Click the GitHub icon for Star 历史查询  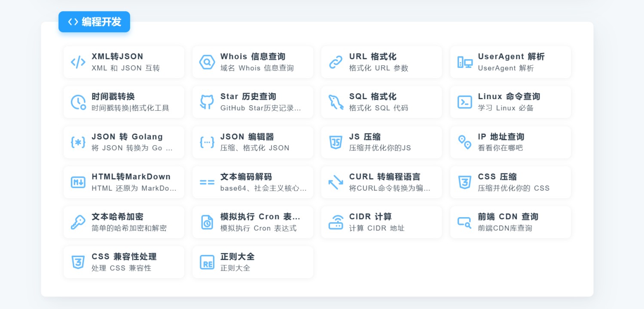coord(207,102)
